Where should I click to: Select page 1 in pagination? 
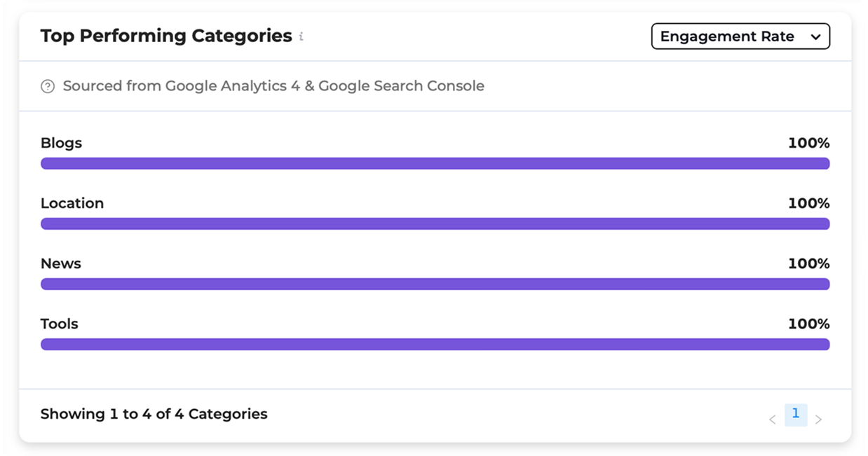[795, 414]
